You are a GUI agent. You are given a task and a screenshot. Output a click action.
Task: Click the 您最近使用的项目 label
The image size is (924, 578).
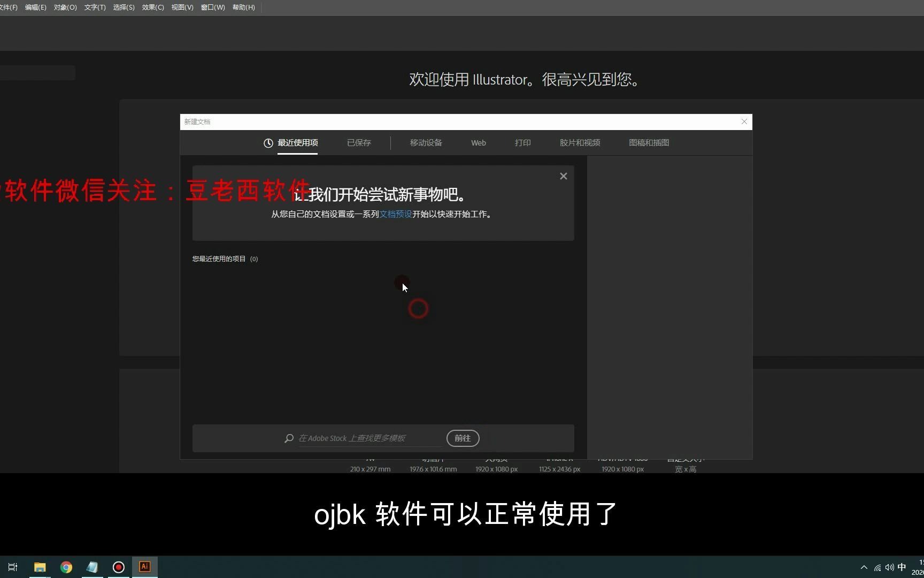tap(219, 259)
